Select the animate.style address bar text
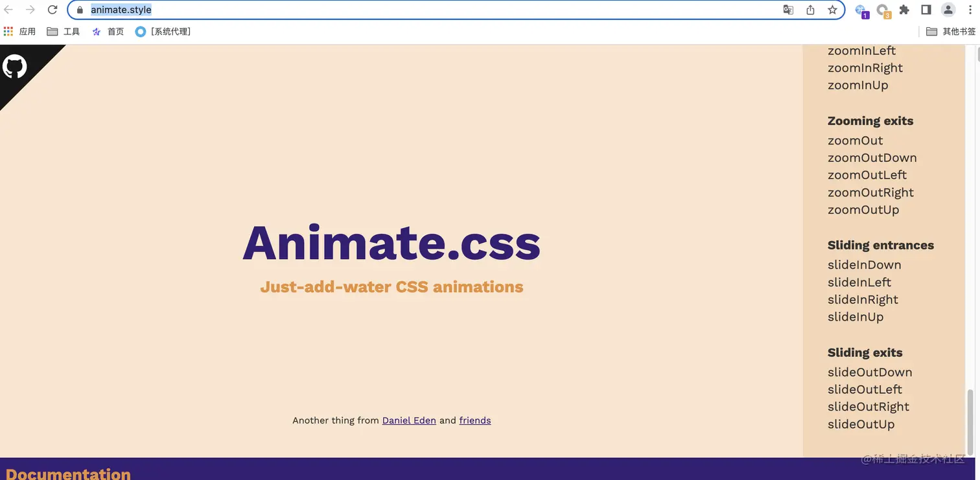Image resolution: width=980 pixels, height=480 pixels. click(121, 10)
